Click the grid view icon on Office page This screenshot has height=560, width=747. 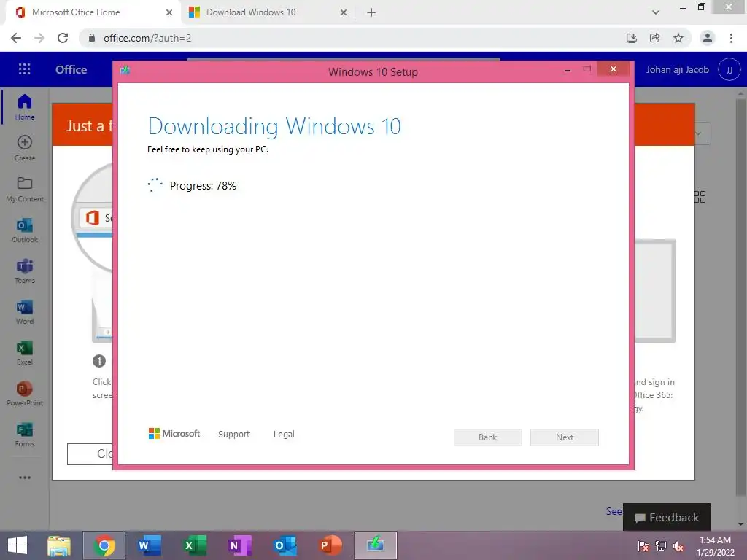(x=700, y=197)
